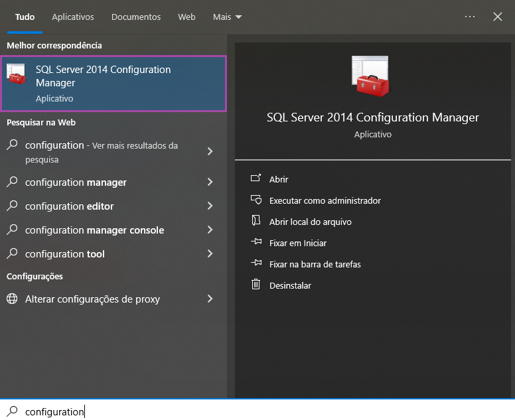515x420 pixels.
Task: Click the toolbox icon in best match
Action: click(16, 74)
